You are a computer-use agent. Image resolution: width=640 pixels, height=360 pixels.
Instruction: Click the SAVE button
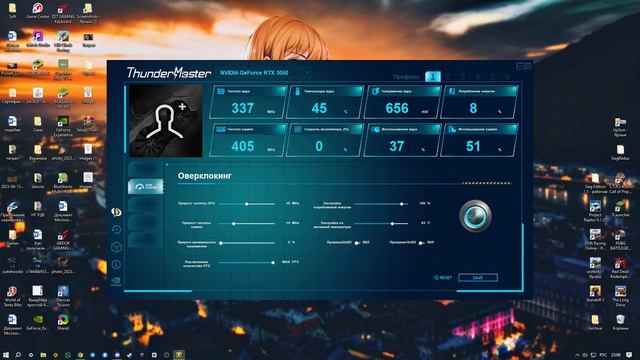(478, 278)
